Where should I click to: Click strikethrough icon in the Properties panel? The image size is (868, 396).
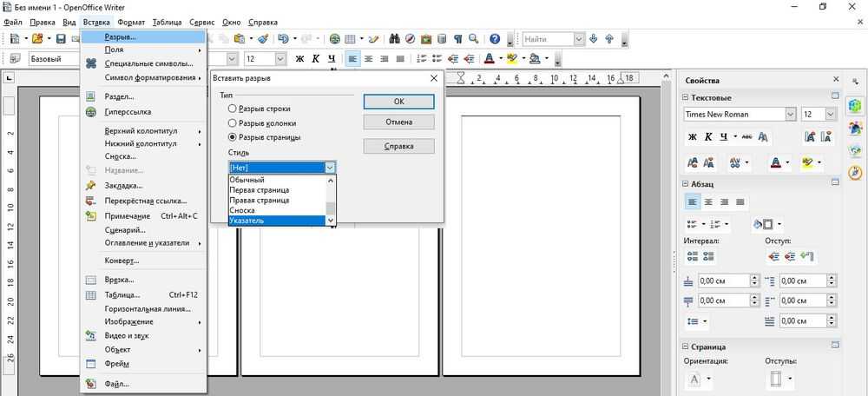[744, 137]
